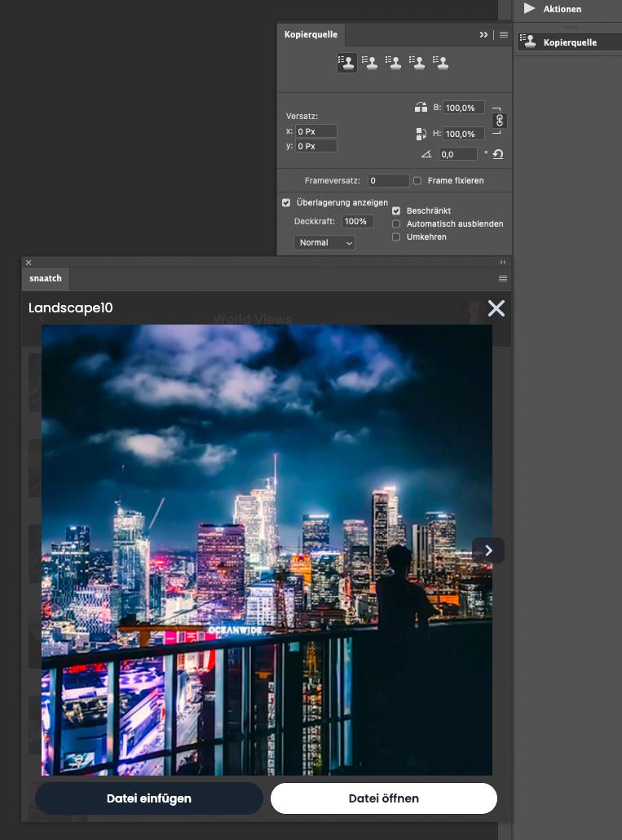This screenshot has width=622, height=840.
Task: Click the B width percentage field
Action: point(464,108)
